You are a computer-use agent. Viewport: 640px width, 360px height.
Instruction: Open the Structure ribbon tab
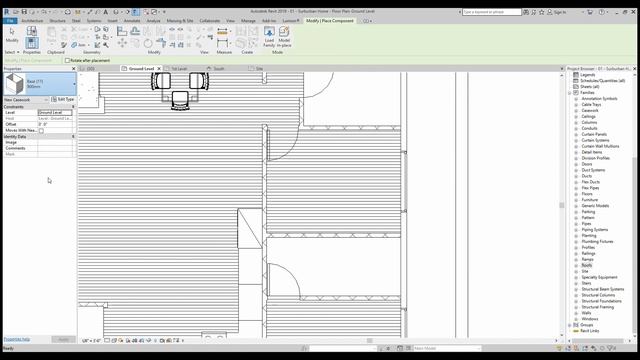(x=57, y=20)
